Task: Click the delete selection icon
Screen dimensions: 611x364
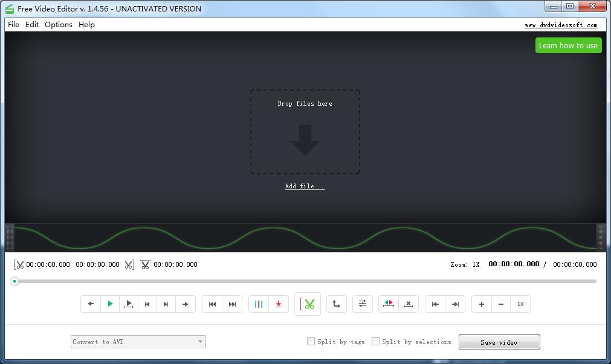Action: [x=409, y=304]
